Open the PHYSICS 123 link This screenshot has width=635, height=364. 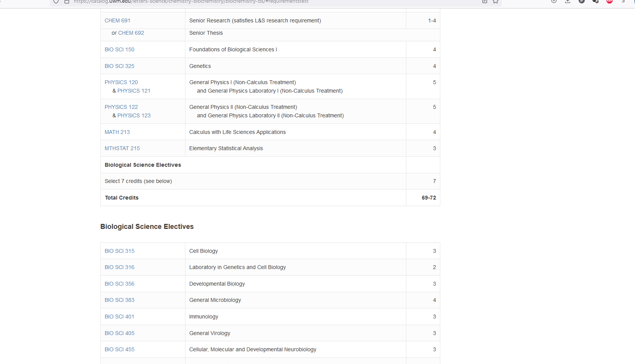[134, 115]
